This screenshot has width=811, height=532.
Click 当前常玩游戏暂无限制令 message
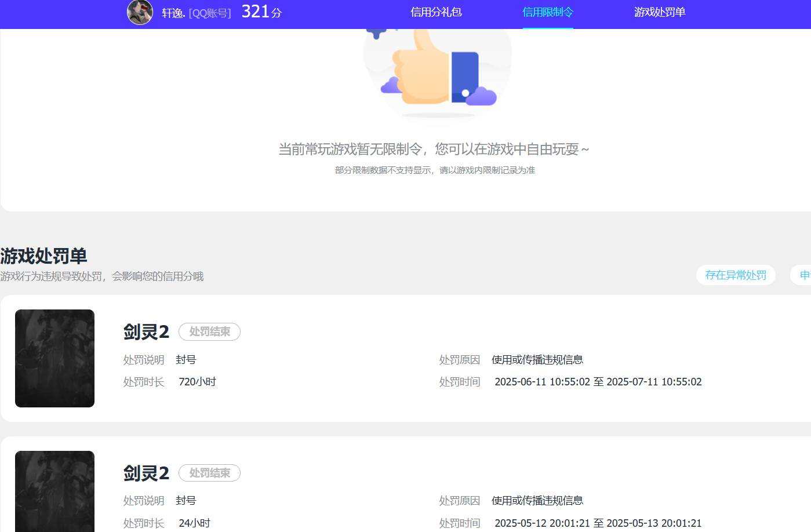point(434,149)
